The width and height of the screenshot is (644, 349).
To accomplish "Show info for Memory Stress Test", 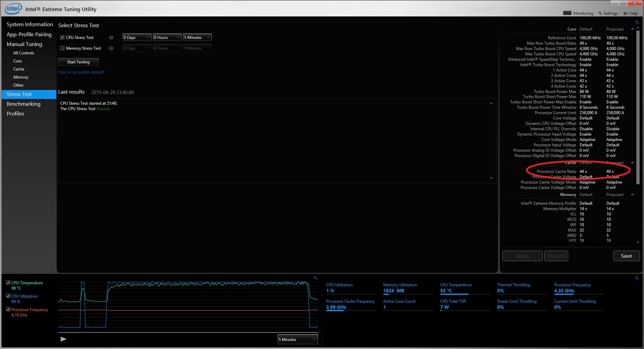I will (111, 48).
